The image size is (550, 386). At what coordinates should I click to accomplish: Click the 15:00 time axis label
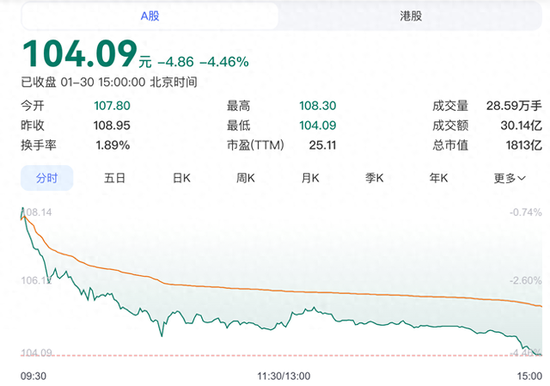coord(529,376)
